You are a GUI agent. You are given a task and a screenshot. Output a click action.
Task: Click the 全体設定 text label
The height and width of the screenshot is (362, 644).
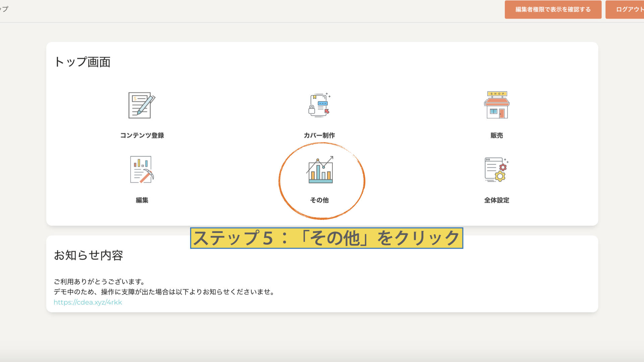496,200
